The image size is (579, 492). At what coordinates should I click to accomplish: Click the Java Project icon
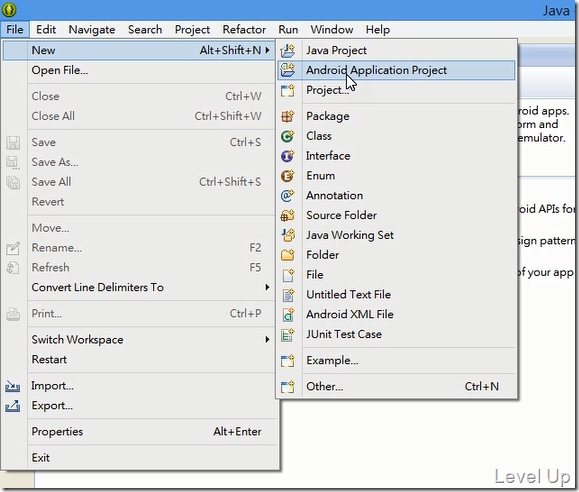(288, 50)
